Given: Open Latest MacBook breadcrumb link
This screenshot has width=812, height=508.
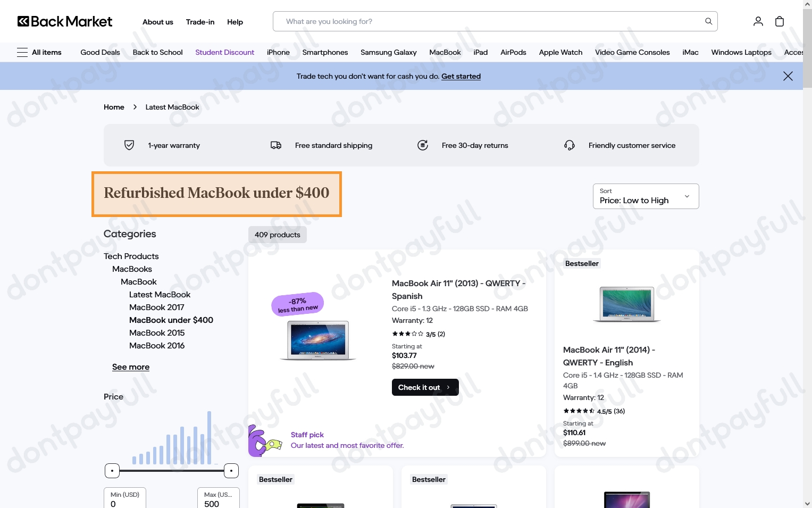Looking at the screenshot, I should click(x=172, y=107).
